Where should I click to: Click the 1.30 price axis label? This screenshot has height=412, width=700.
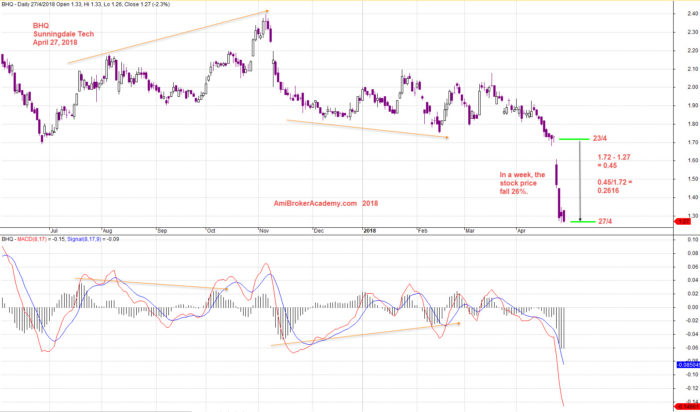coord(691,216)
